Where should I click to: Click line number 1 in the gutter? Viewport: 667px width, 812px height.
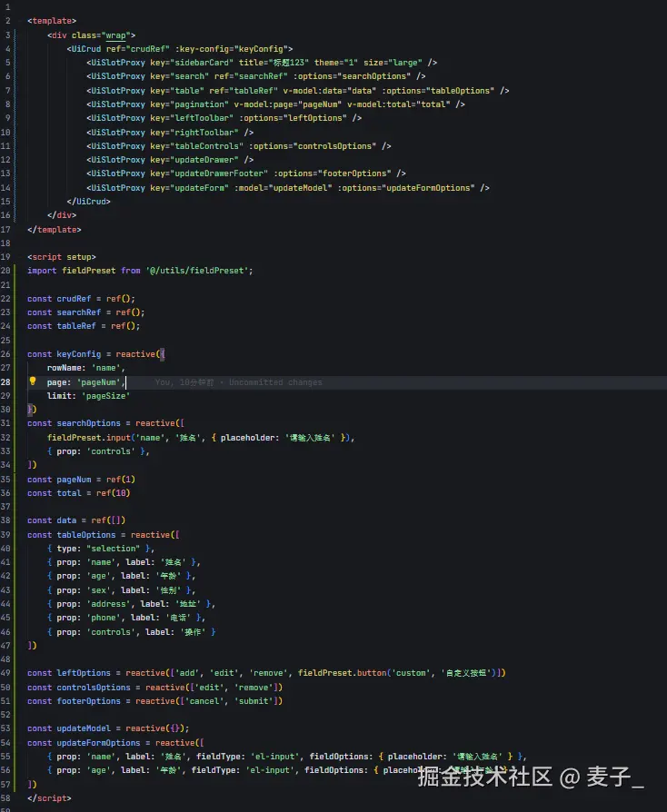(7, 6)
